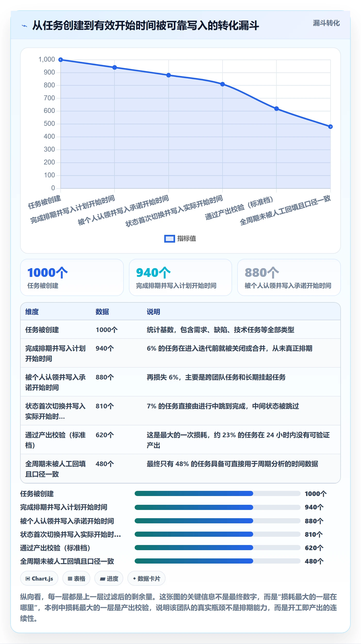This screenshot has width=361, height=644.
Task: Click the description 这是最大的一次损耗
Action: tap(238, 440)
